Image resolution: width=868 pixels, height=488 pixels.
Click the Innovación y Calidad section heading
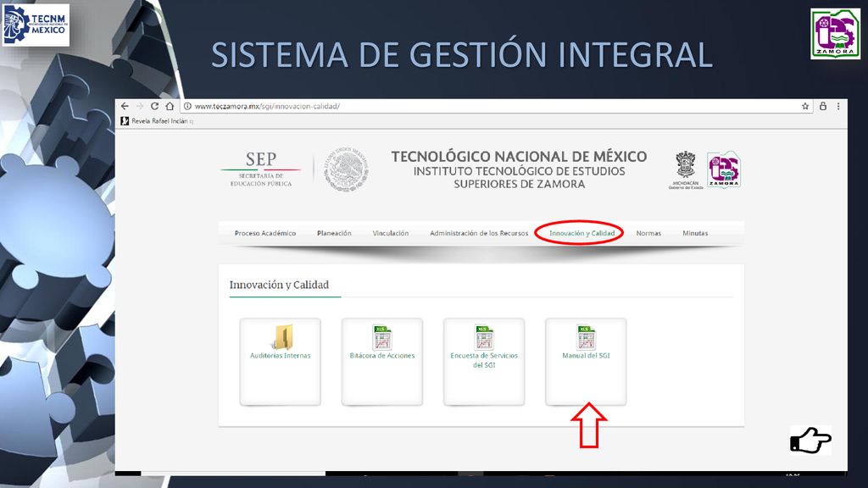(x=279, y=285)
